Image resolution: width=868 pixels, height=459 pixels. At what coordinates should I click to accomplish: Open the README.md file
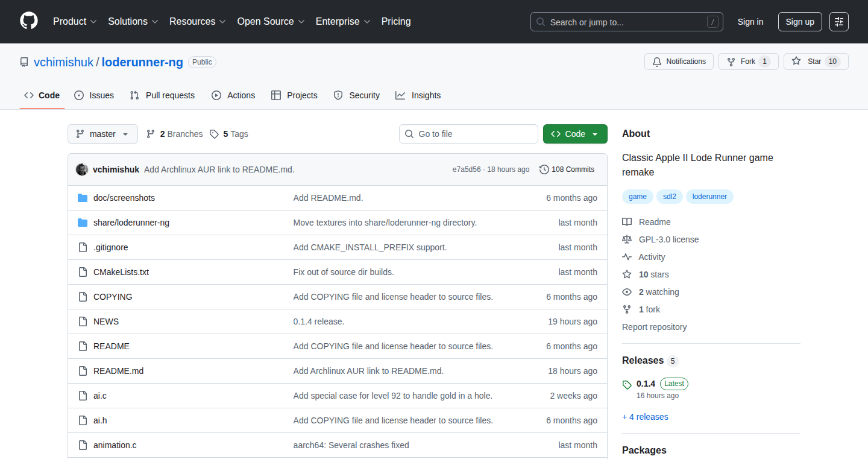(x=118, y=371)
